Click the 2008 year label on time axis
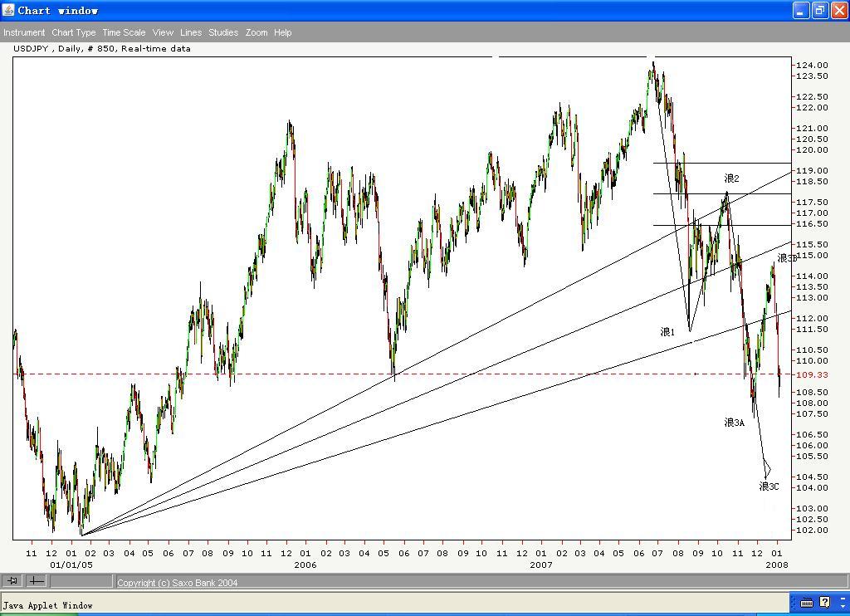 [x=776, y=565]
